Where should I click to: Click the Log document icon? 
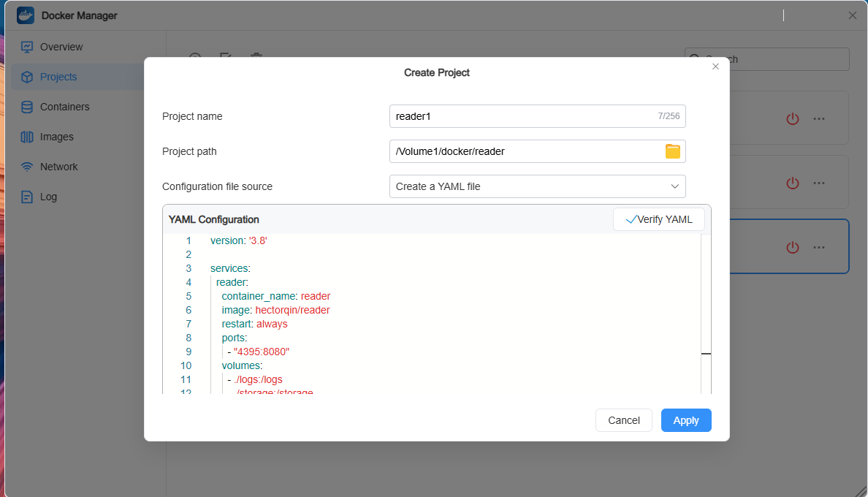point(26,197)
